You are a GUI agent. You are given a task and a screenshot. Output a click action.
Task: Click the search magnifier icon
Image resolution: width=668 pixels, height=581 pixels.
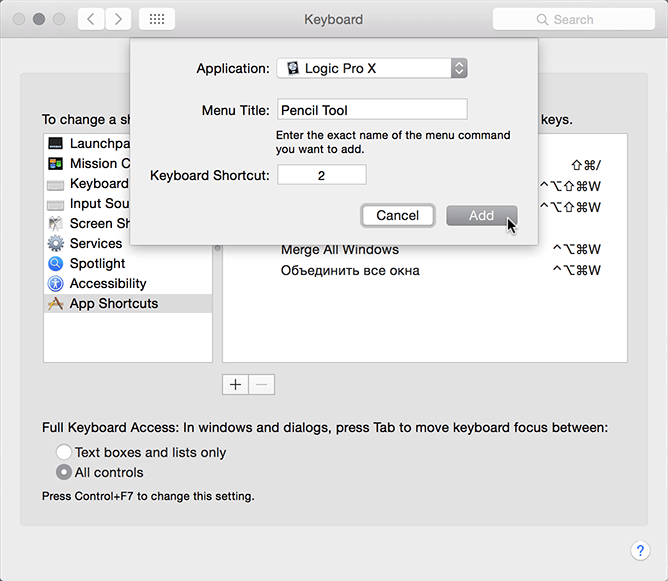[542, 20]
